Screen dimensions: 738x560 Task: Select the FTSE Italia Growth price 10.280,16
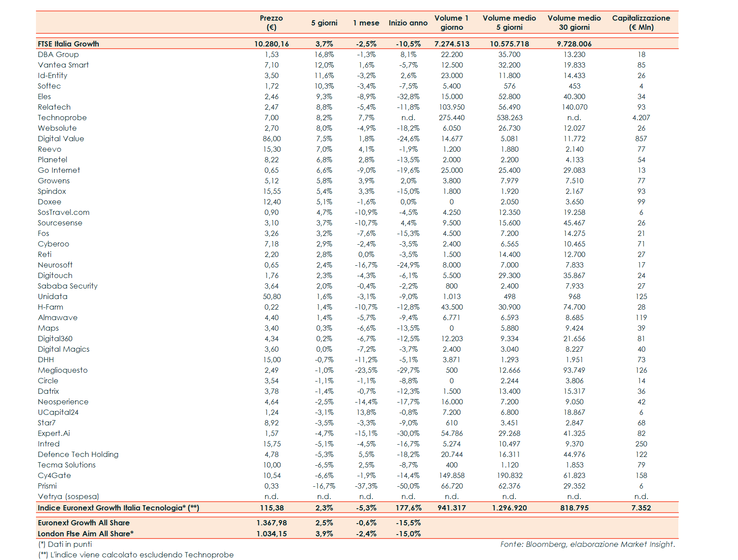(271, 44)
